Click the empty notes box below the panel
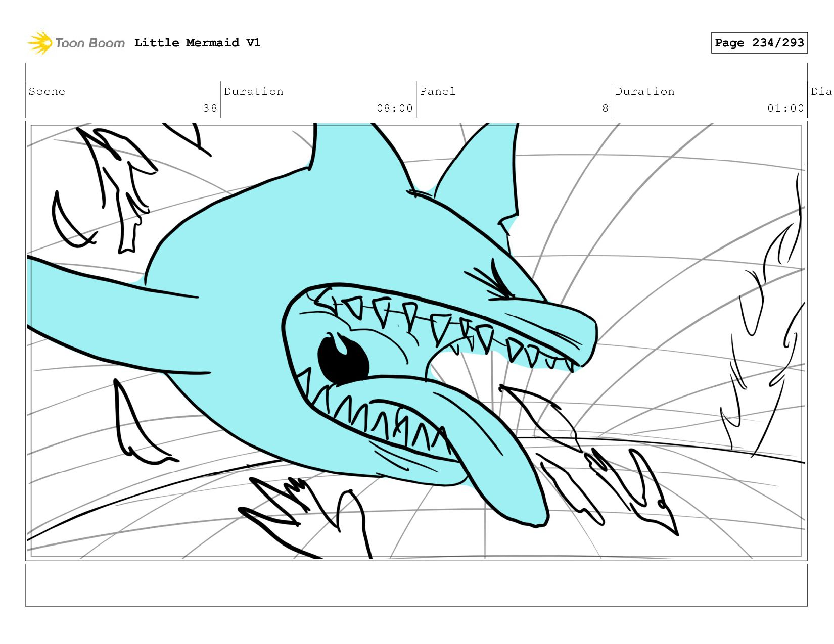The image size is (834, 644). click(416, 585)
